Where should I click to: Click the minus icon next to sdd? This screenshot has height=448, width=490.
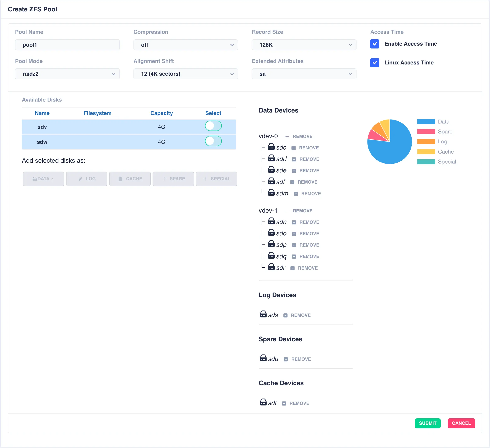pos(294,159)
